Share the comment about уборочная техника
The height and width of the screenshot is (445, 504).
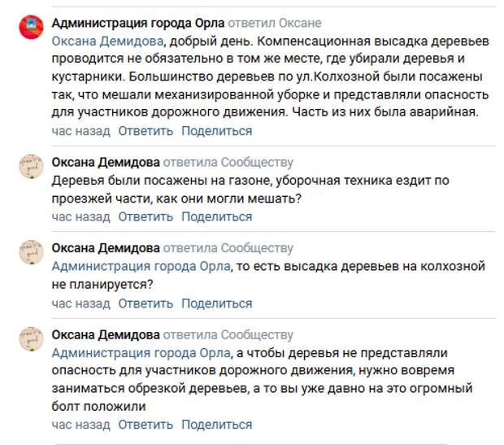click(217, 217)
